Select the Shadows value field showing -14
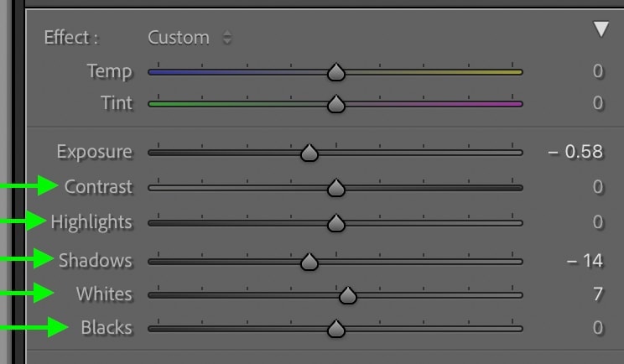624x364 pixels. point(585,261)
